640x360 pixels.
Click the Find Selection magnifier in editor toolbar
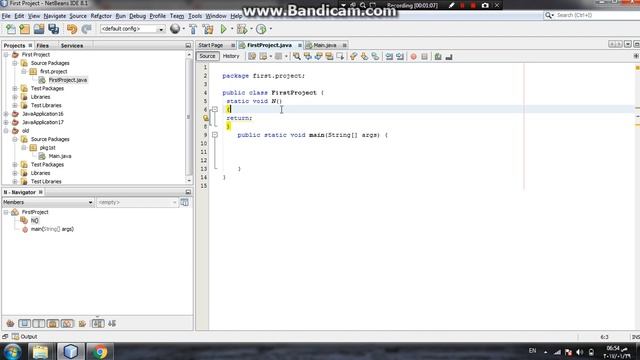pyautogui.click(x=297, y=57)
